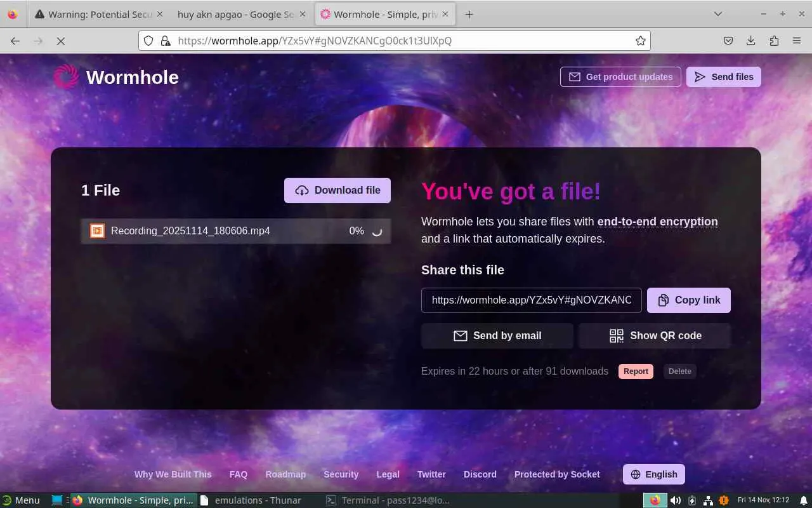Open the Twitter footer link
812x508 pixels.
click(431, 474)
